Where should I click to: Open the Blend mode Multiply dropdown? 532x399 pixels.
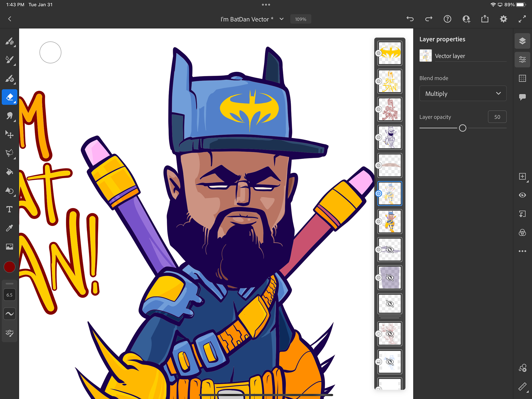pos(463,93)
